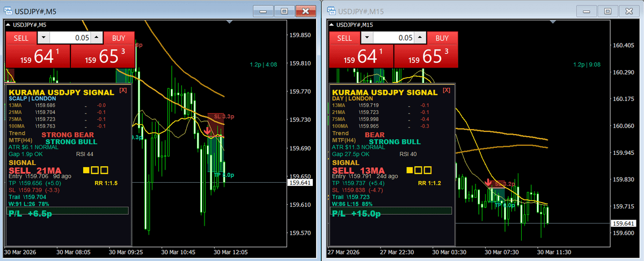Click the 159 64 sell price tile in M15

click(361, 56)
